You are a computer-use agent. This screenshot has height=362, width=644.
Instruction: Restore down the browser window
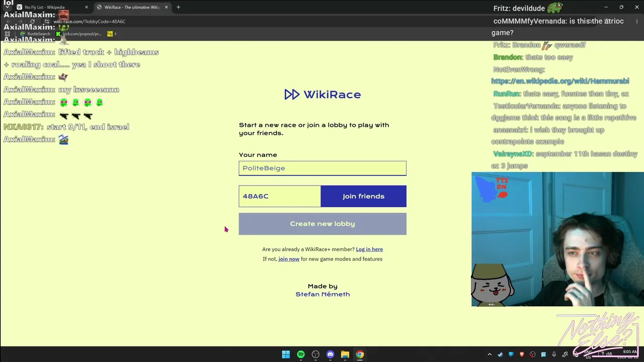(621, 7)
